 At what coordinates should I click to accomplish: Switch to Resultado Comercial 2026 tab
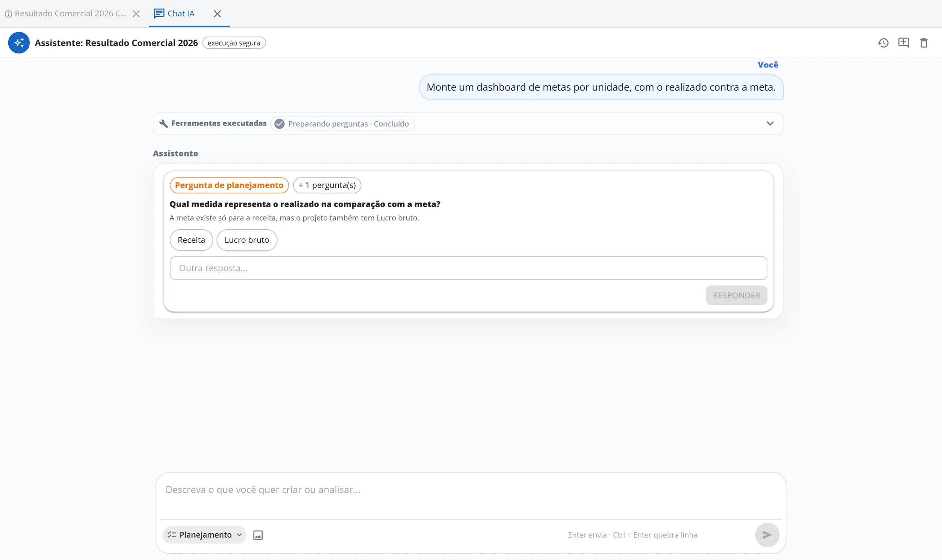click(71, 14)
